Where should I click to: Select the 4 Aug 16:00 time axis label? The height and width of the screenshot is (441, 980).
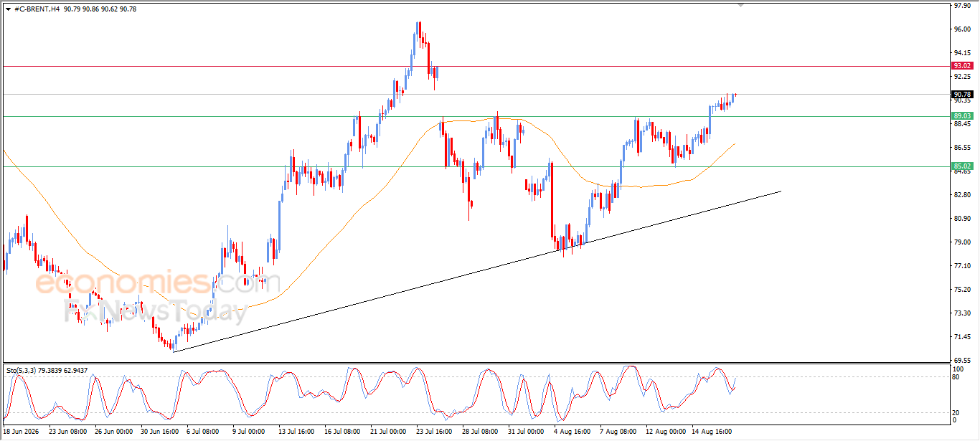[573, 432]
